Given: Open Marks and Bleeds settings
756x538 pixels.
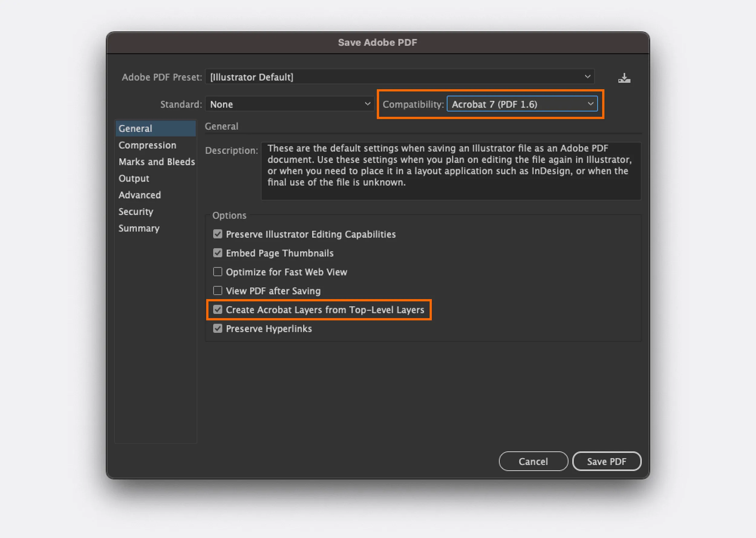Looking at the screenshot, I should 157,162.
